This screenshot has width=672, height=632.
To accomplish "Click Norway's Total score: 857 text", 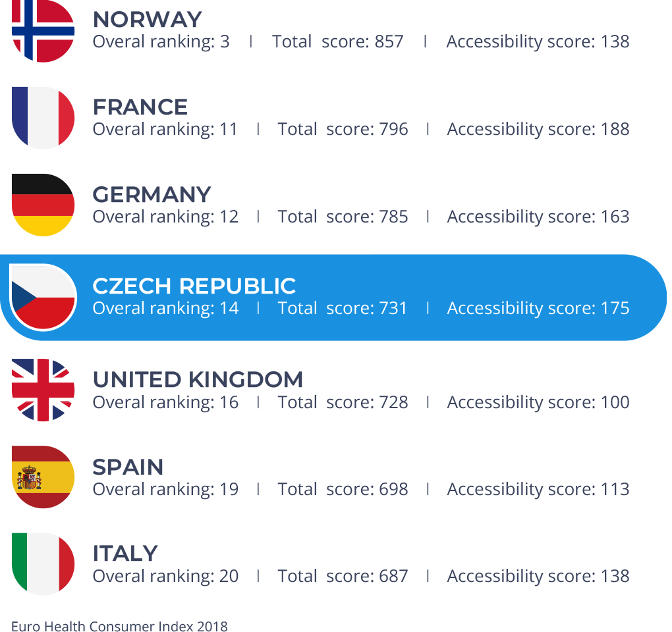I will [x=337, y=41].
